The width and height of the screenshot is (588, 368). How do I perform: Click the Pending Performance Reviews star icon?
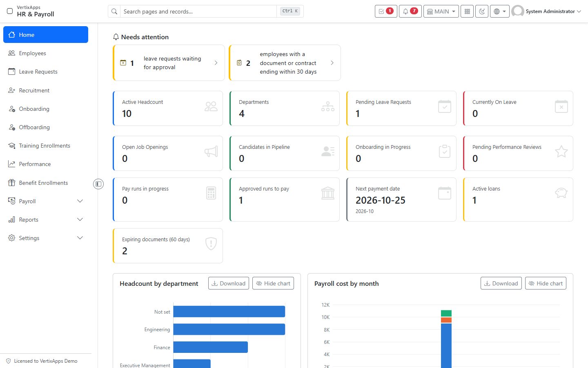point(561,152)
